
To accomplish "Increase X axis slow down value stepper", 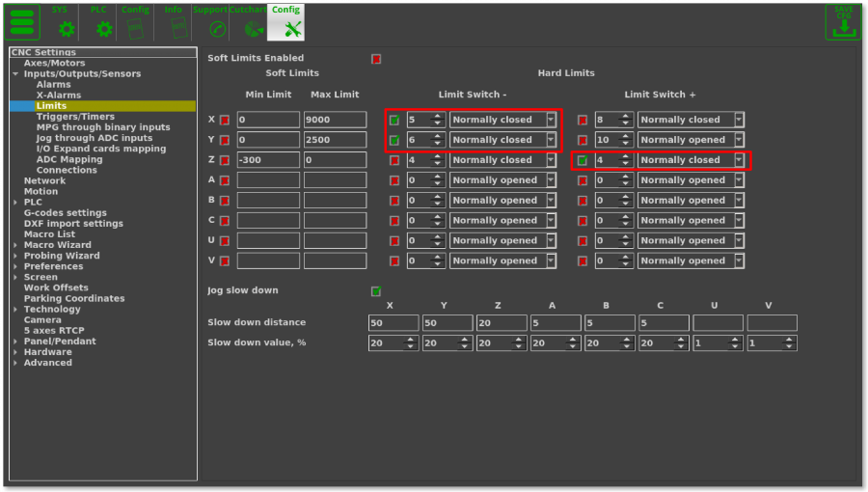I will point(413,340).
